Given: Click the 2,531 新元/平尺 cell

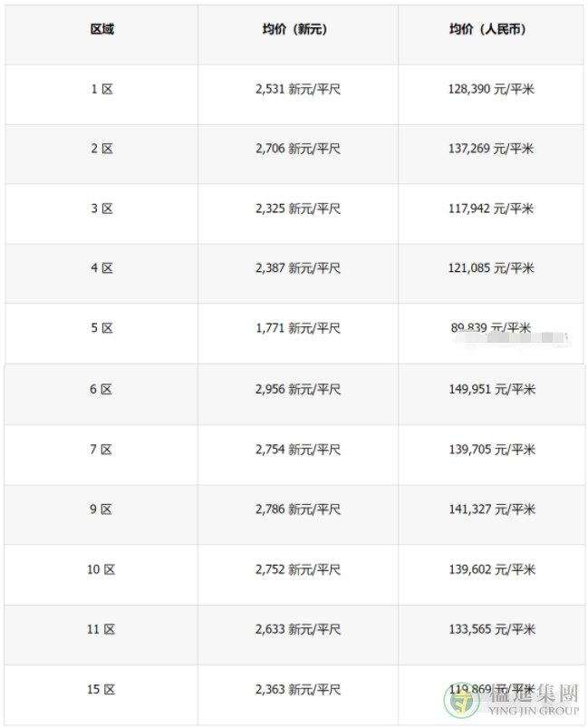Looking at the screenshot, I should point(298,89).
